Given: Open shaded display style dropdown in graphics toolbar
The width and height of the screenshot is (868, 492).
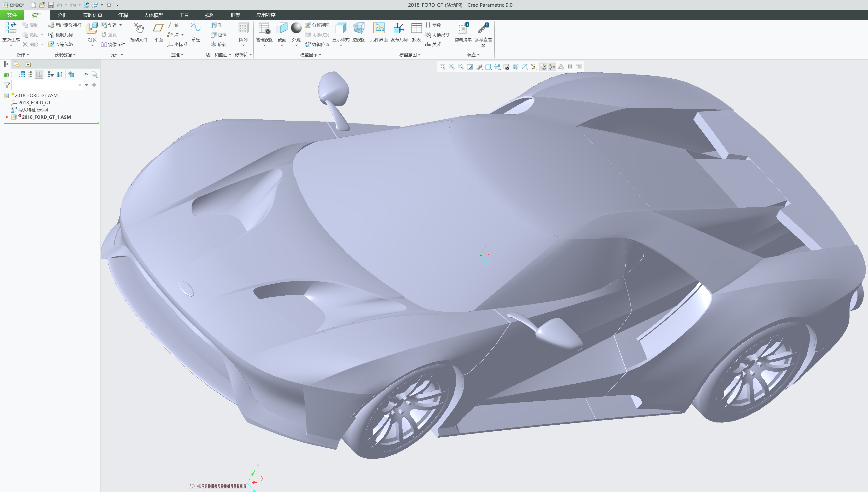Looking at the screenshot, I should coord(488,67).
